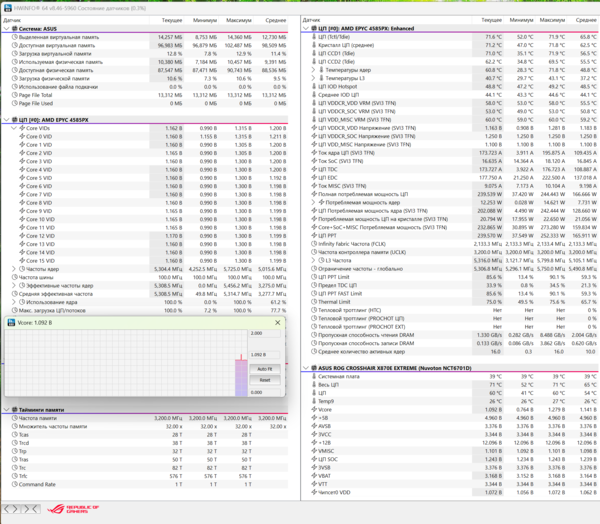Click the thermometer icon beside ЦП CCD1 (Tdie)
The image size is (600, 524).
pyautogui.click(x=314, y=53)
